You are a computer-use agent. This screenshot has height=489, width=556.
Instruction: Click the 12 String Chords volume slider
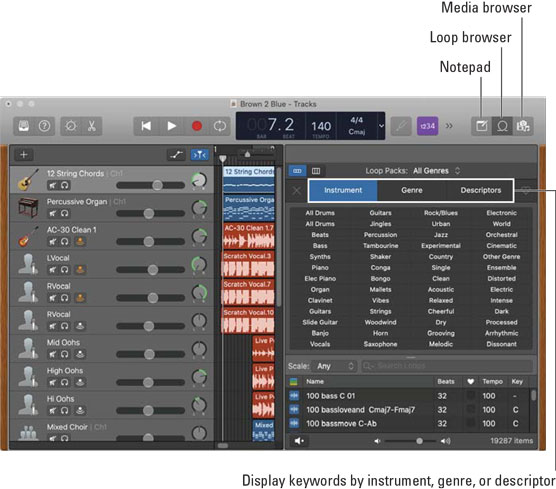click(x=151, y=185)
